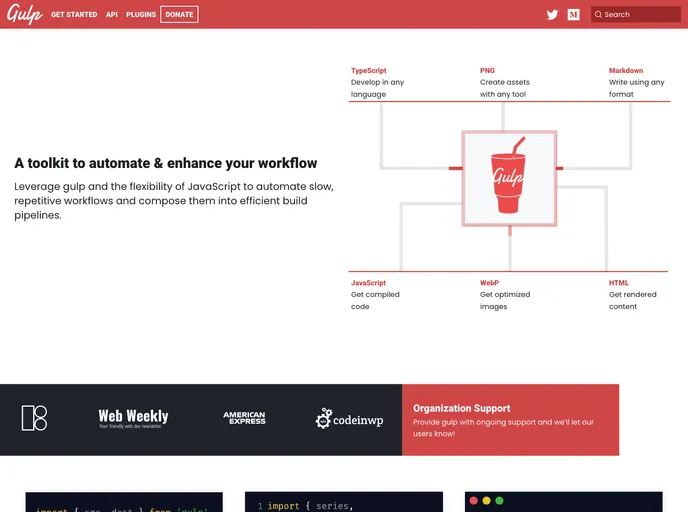
Task: Click the 'import { series,' code snippet
Action: pyautogui.click(x=310, y=506)
